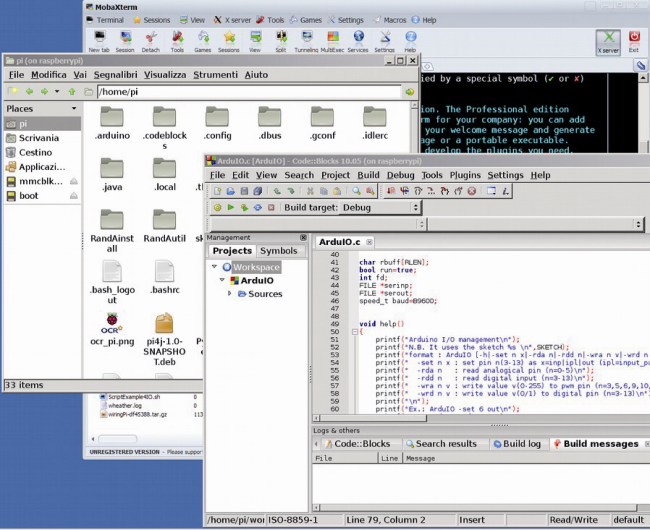Open the wide right combo box above the editor
The width and height of the screenshot is (650, 530).
536,224
